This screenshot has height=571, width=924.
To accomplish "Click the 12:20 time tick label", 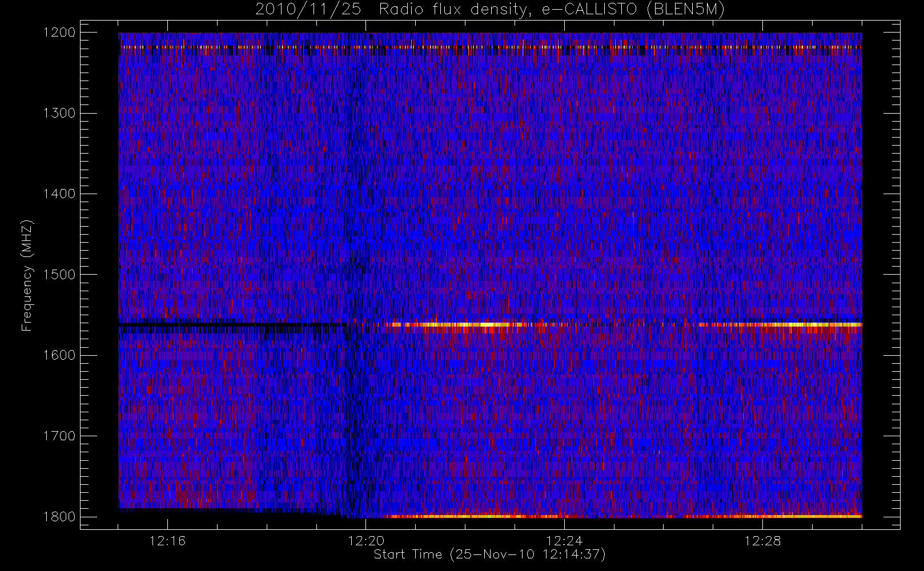I will point(366,541).
